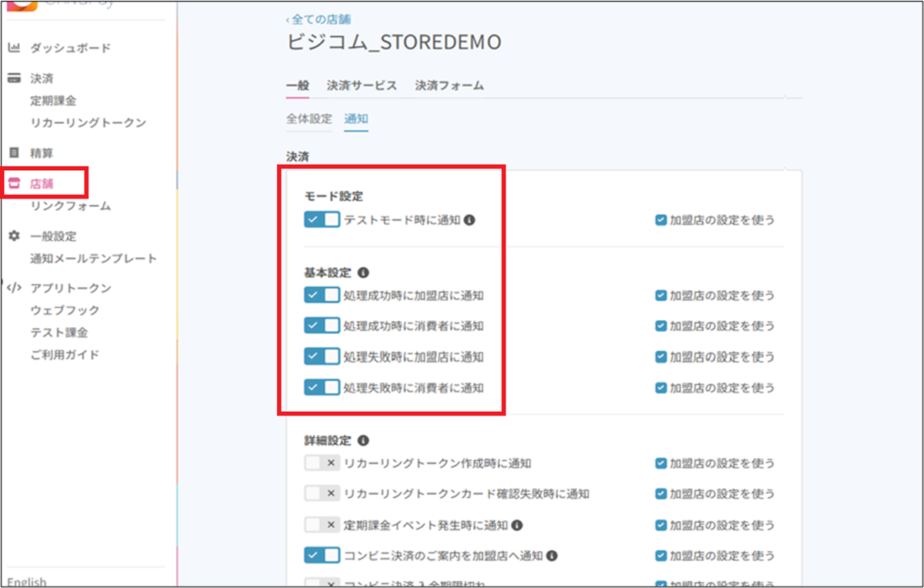The image size is (924, 588).
Task: Open リンクフォーム in sidebar
Action: [71, 206]
